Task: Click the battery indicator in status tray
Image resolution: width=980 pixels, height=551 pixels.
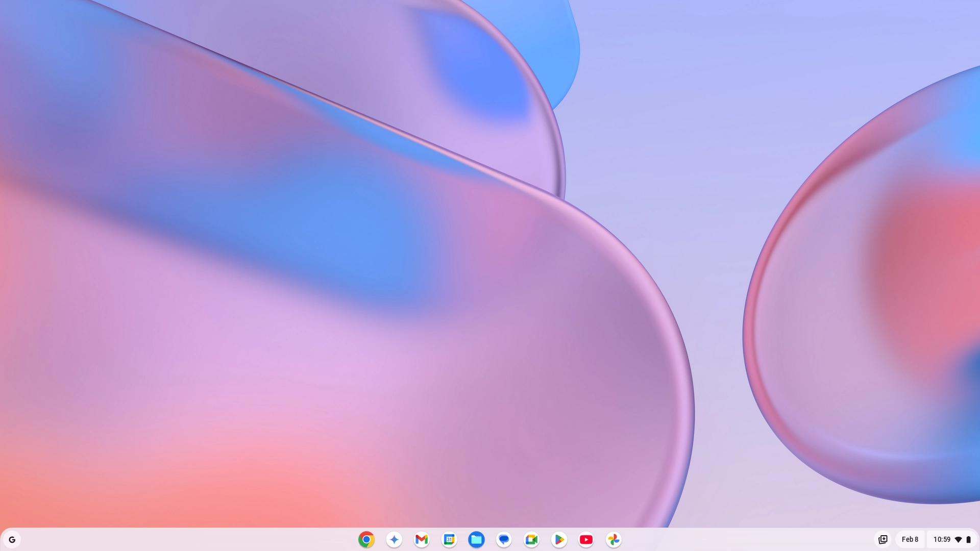Action: pos(968,539)
